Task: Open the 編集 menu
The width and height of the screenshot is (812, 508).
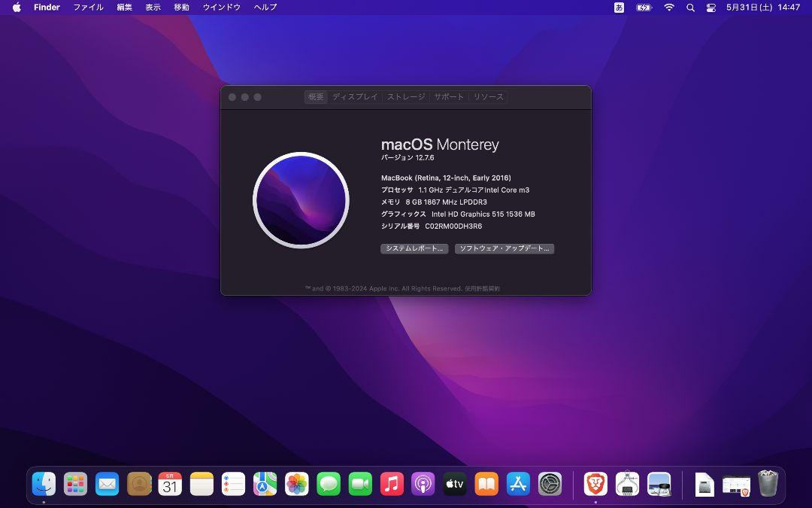Action: point(124,8)
